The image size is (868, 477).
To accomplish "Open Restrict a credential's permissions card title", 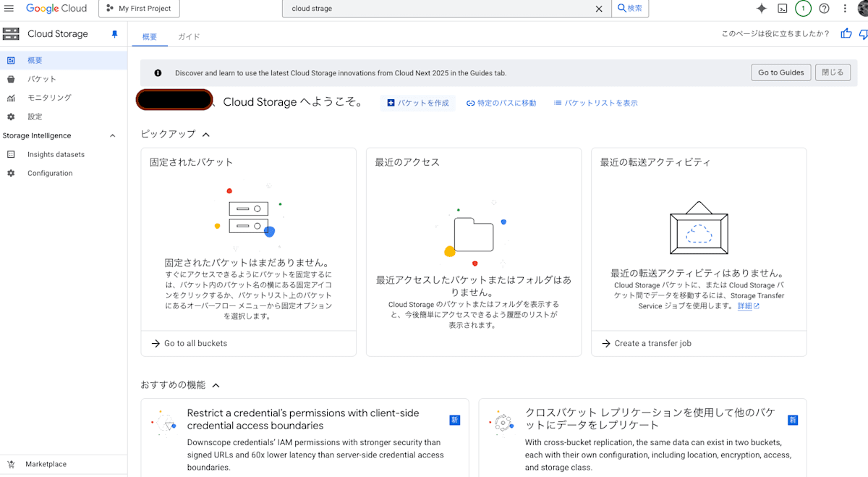I will [303, 419].
